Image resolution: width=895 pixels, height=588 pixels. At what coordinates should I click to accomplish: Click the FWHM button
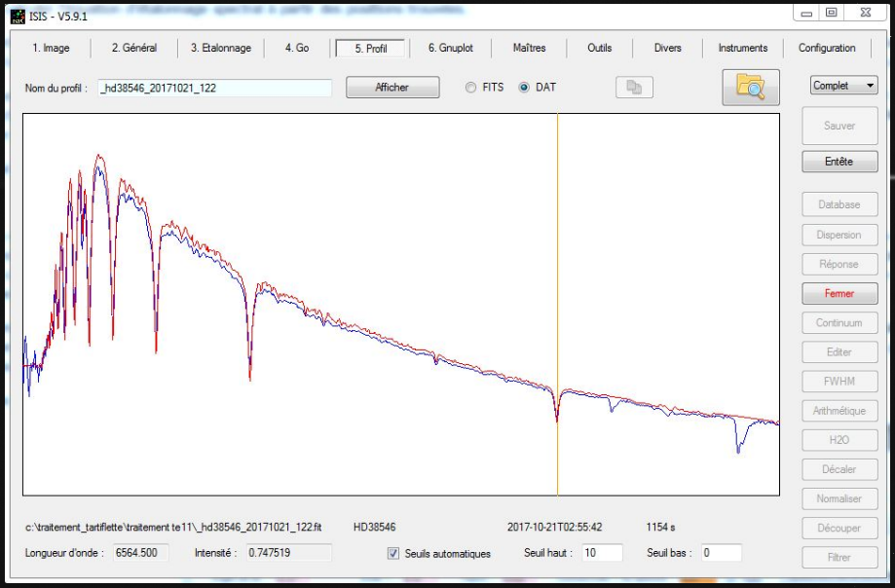click(839, 381)
